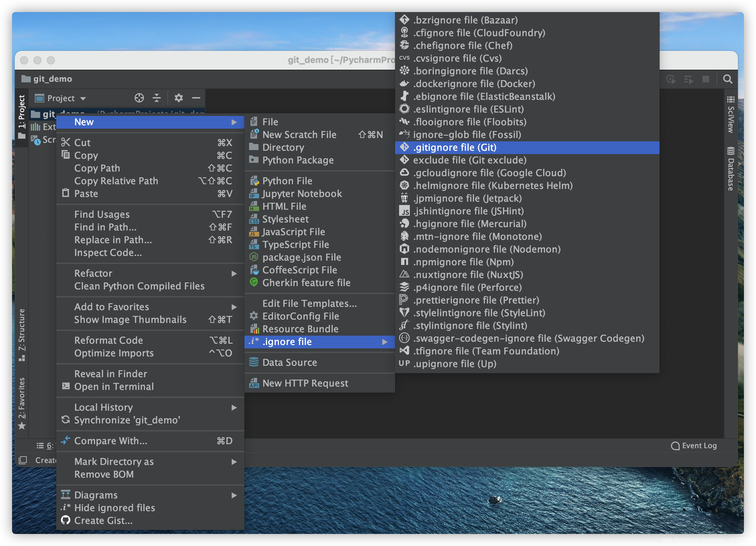Create a new Python File

tap(319, 181)
